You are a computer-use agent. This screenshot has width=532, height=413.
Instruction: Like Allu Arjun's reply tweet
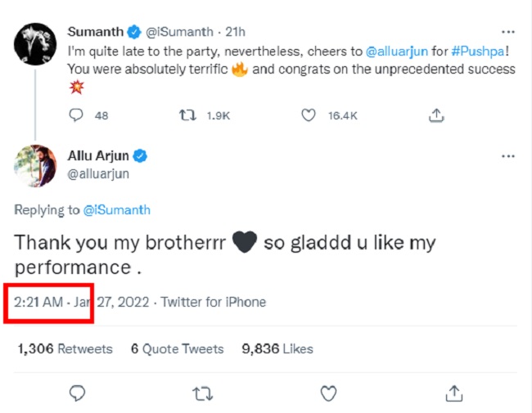326,393
